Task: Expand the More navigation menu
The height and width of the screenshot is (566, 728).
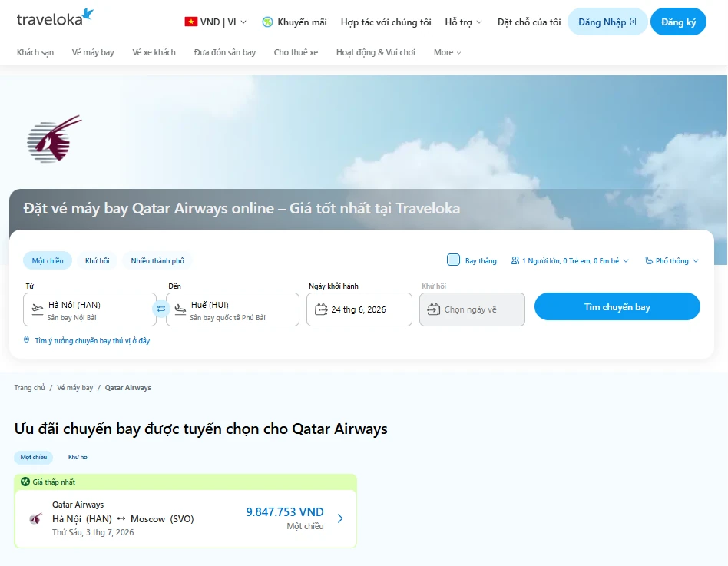Action: coord(447,52)
